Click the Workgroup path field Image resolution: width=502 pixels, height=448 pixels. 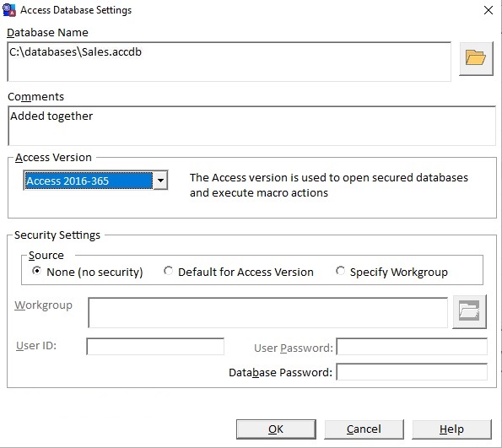pyautogui.click(x=268, y=312)
